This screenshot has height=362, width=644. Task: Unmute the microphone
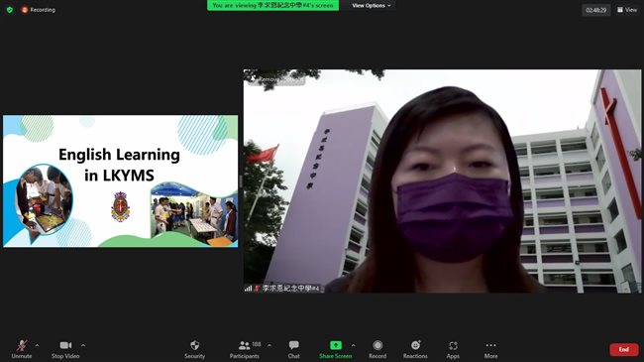pyautogui.click(x=22, y=349)
